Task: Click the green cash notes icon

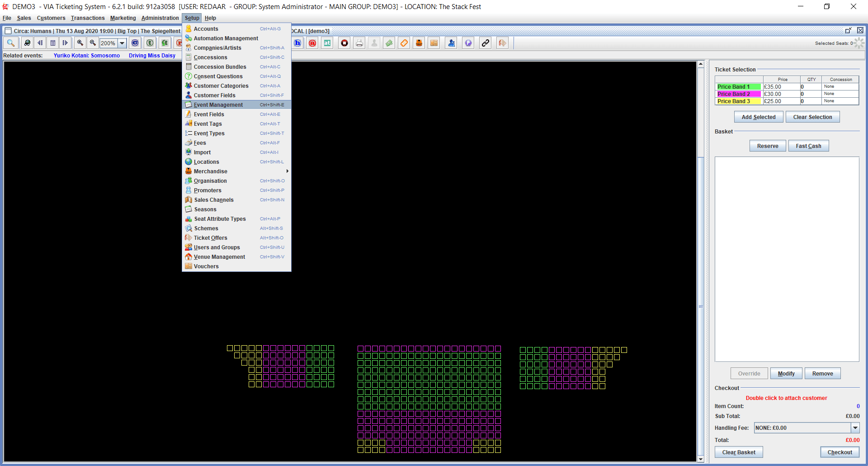Action: (x=389, y=43)
